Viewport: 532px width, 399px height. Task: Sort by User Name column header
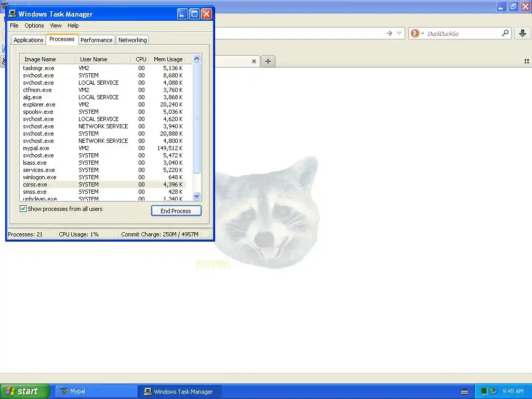tap(103, 59)
